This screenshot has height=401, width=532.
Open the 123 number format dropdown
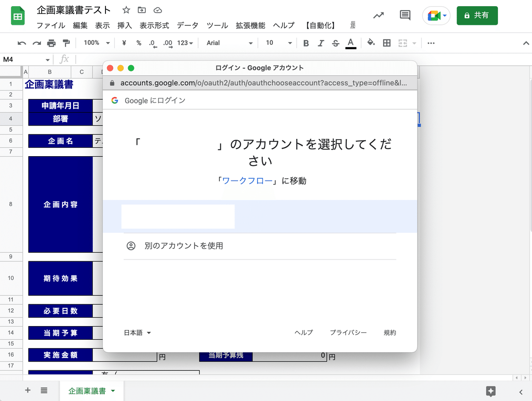(x=185, y=43)
